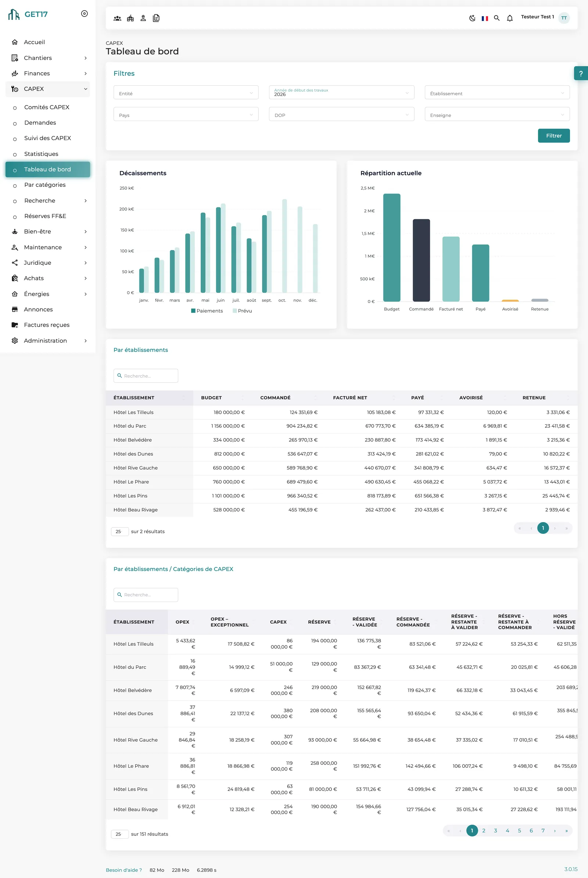Toggle dark mode moon icon
Image resolution: width=588 pixels, height=878 pixels.
[472, 18]
